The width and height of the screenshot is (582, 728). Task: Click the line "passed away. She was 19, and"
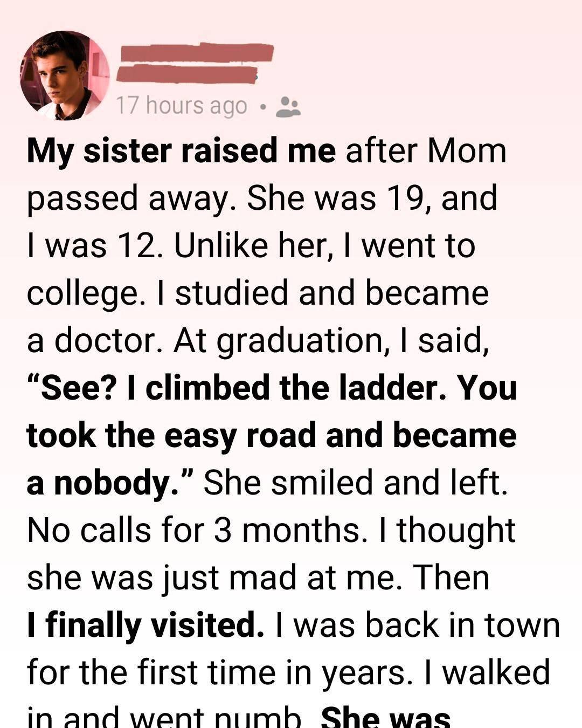pos(262,198)
